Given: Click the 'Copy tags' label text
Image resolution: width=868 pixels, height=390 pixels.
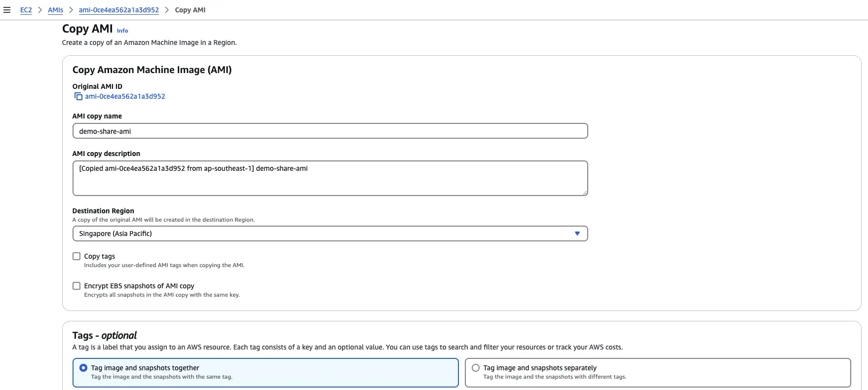Looking at the screenshot, I should pos(99,256).
